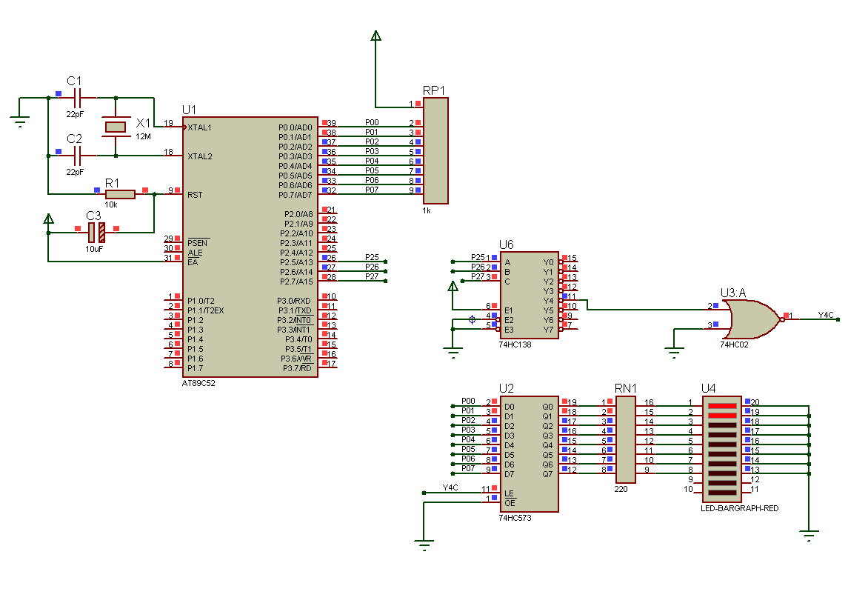Image resolution: width=868 pixels, height=606 pixels.
Task: Click the electrolytic capacitor C3
Action: tap(96, 233)
